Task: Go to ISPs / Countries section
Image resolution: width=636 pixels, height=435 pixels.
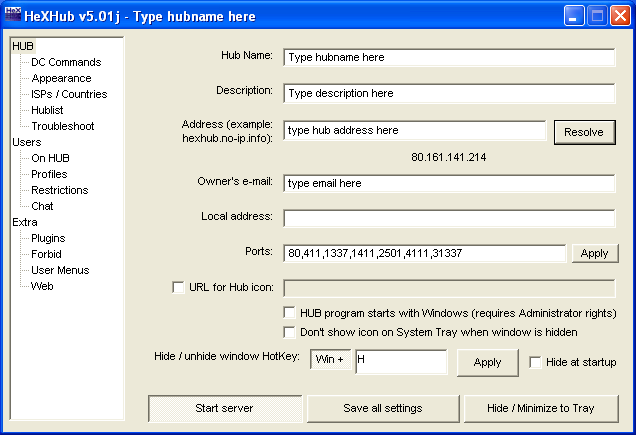Action: click(69, 94)
